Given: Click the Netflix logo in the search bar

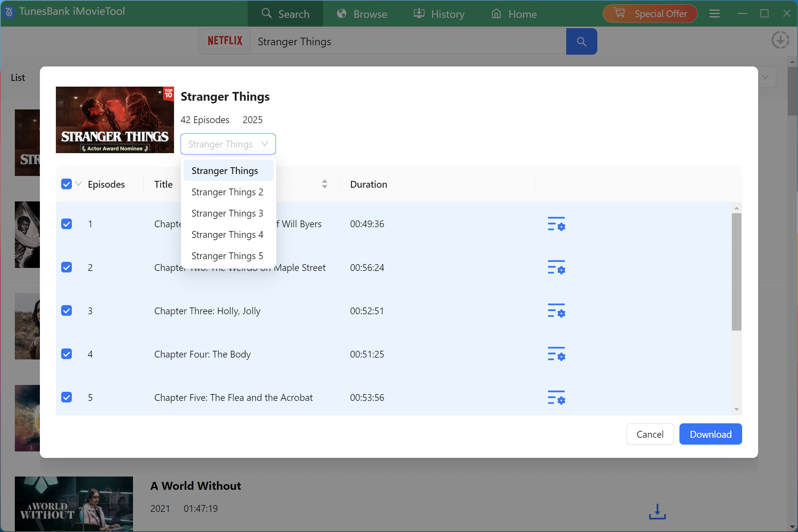Looking at the screenshot, I should [225, 41].
